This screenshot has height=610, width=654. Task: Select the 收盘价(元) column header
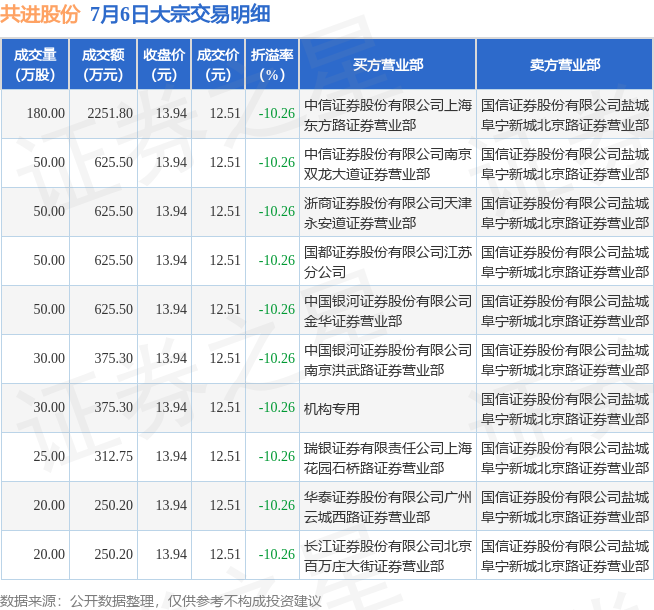click(164, 65)
